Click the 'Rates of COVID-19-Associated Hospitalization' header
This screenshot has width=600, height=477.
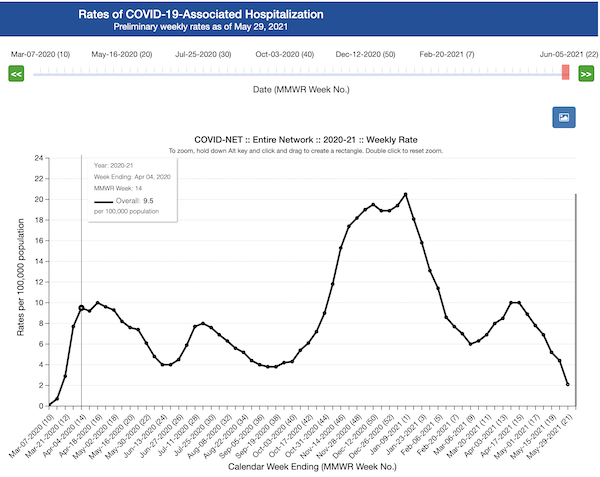pyautogui.click(x=201, y=14)
